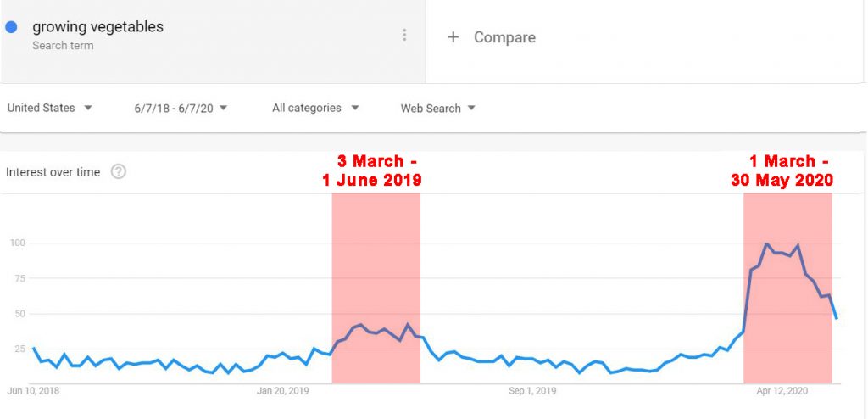Click the Interest over time heading
868x419 pixels.
(x=53, y=172)
